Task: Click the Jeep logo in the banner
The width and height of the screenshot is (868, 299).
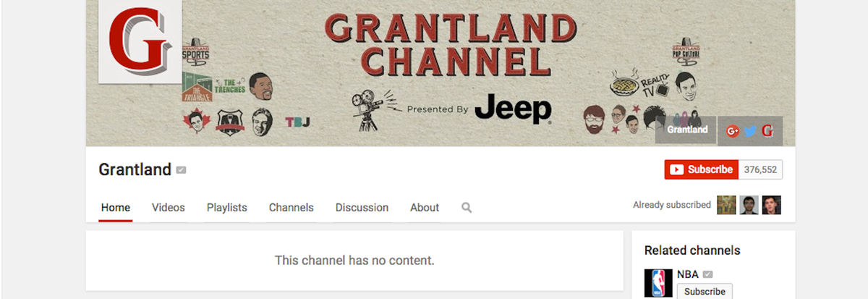Action: tap(514, 109)
